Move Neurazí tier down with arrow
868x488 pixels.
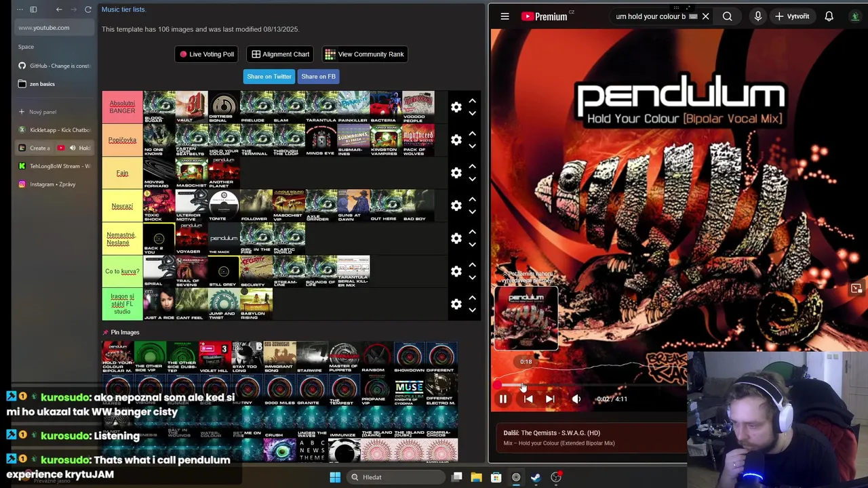click(472, 212)
